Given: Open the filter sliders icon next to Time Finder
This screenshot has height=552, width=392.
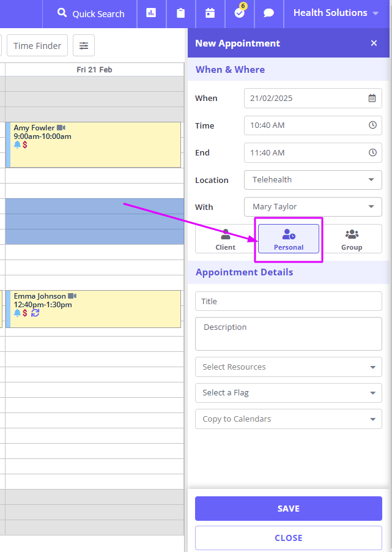Looking at the screenshot, I should tap(83, 45).
